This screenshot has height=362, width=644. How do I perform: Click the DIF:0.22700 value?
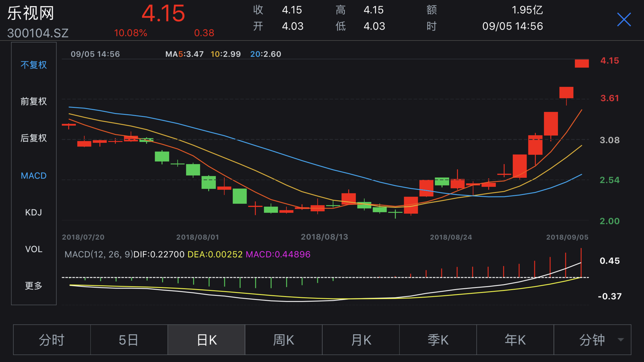[159, 254]
